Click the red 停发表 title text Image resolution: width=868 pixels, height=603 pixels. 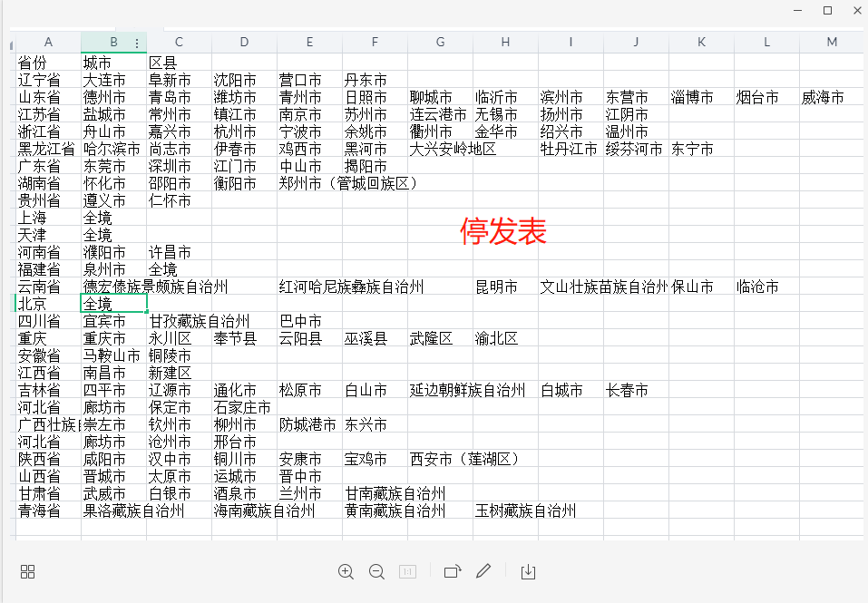(x=503, y=231)
